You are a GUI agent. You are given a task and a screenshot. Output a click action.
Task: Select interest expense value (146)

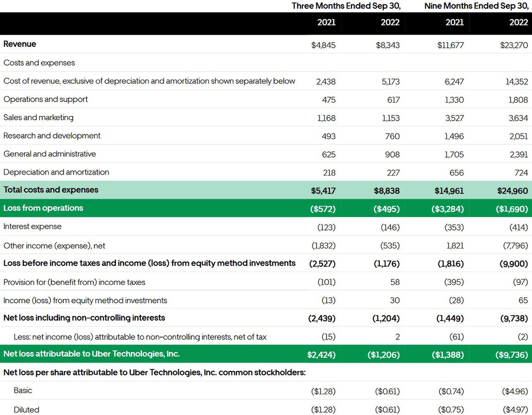pyautogui.click(x=390, y=227)
